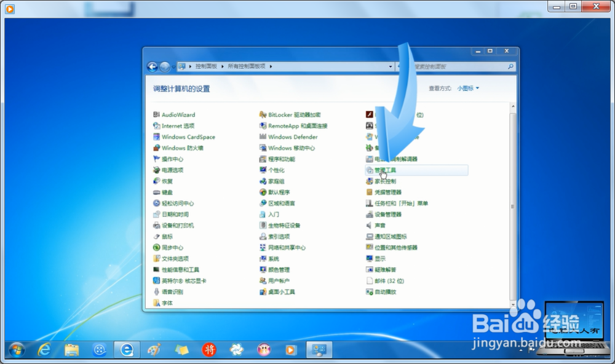Select the 所有控制面板项 breadcrumb segment

click(x=247, y=66)
